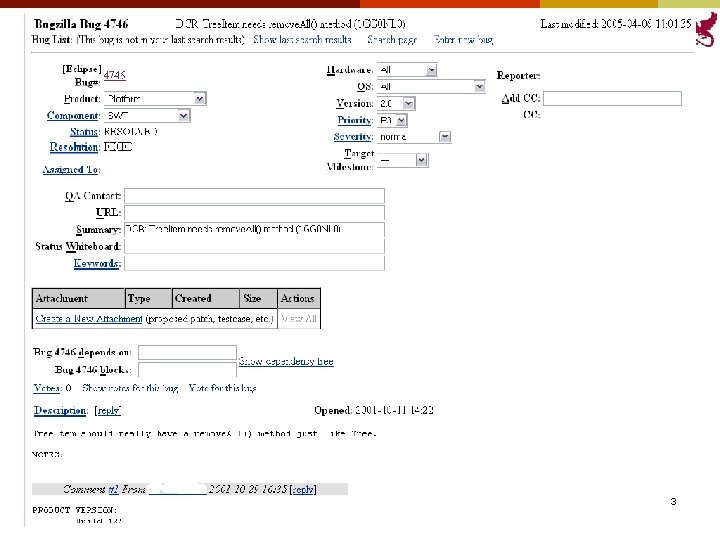Click the FIXED resolution value

point(118,147)
